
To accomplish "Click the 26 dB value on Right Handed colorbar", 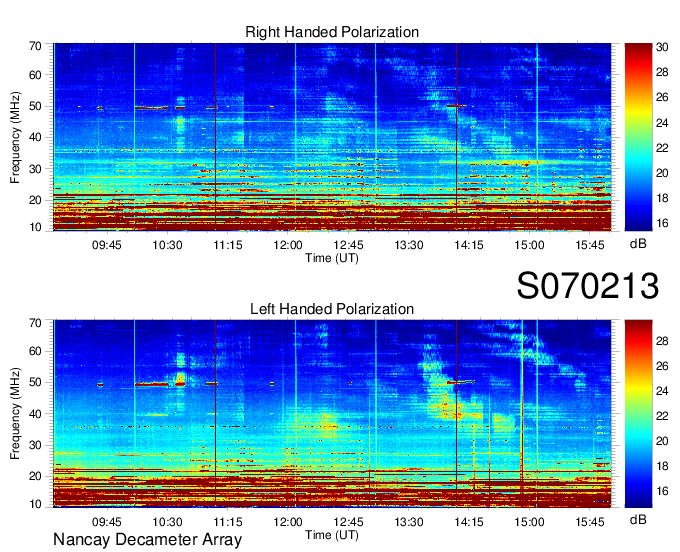I will click(x=662, y=97).
